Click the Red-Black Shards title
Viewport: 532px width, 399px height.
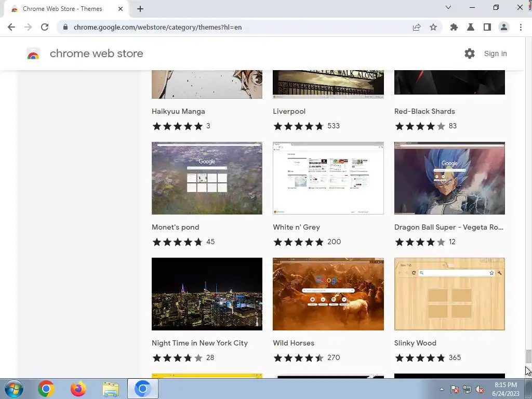point(424,111)
